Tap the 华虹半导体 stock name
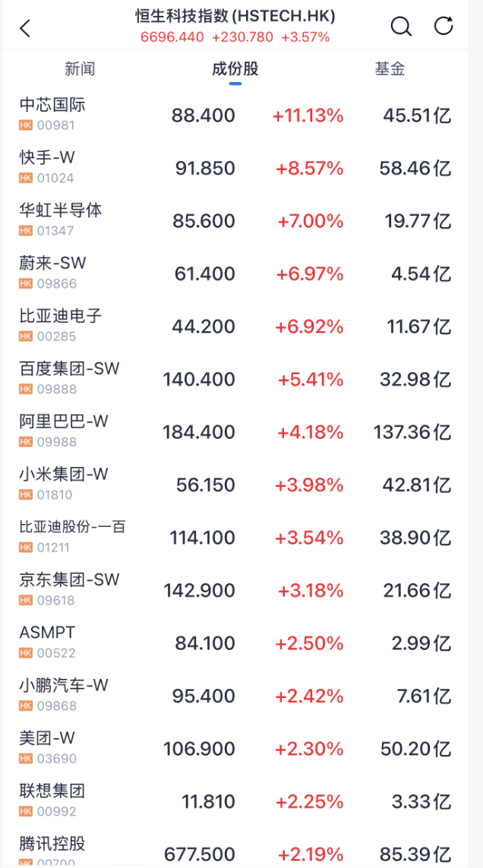Viewport: 483px width, 868px height. tap(61, 210)
